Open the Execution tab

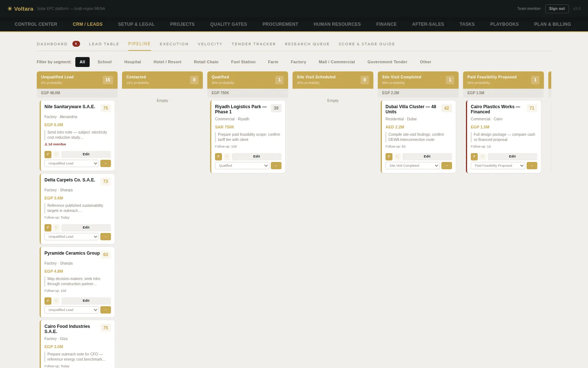(x=174, y=44)
